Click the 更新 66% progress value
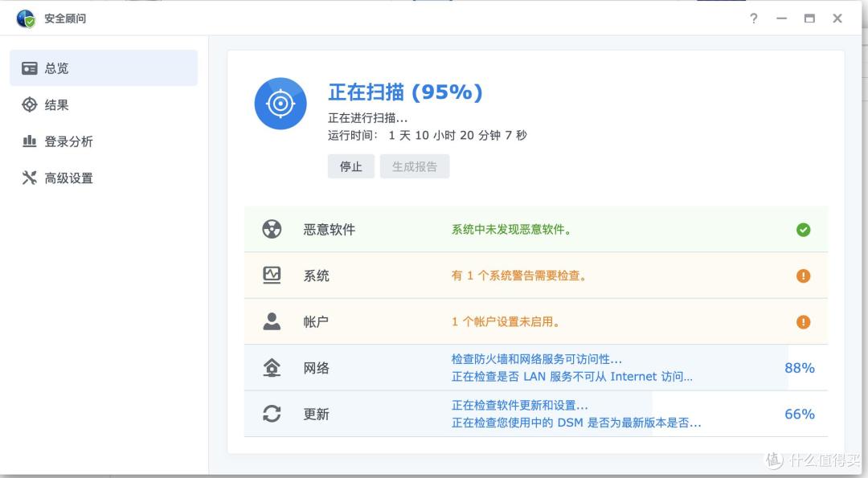Image resolution: width=868 pixels, height=478 pixels. 800,414
